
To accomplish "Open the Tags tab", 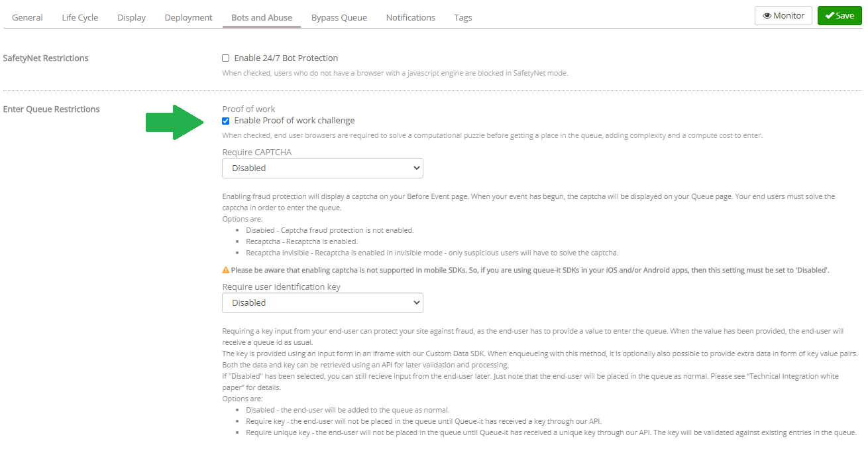I will pyautogui.click(x=463, y=17).
